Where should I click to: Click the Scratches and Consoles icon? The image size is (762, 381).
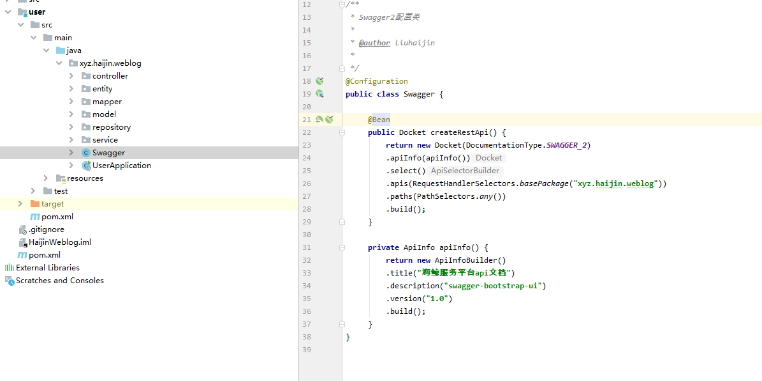[9, 280]
